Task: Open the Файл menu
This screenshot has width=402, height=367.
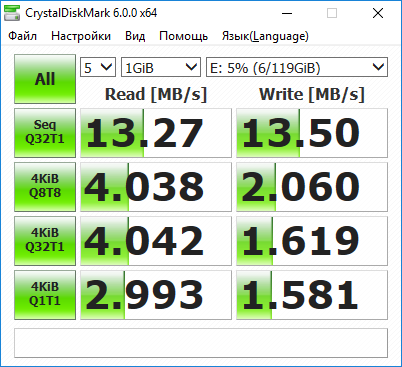Action: point(22,36)
